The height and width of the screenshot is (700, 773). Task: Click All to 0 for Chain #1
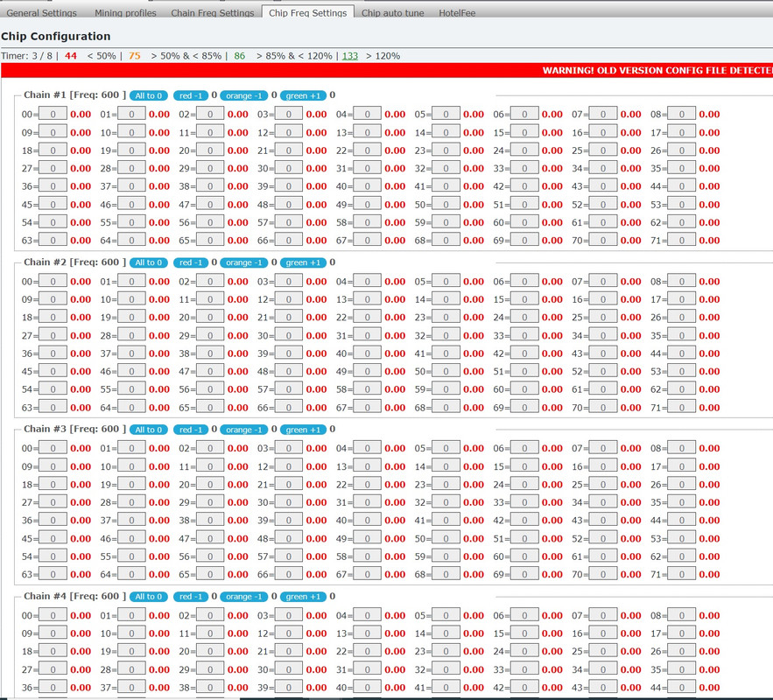[x=149, y=95]
